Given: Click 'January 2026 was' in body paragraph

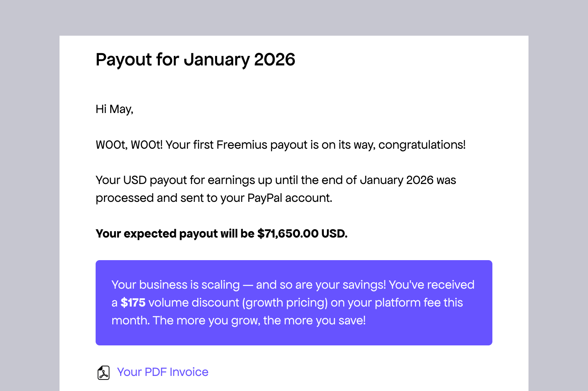Looking at the screenshot, I should (407, 180).
